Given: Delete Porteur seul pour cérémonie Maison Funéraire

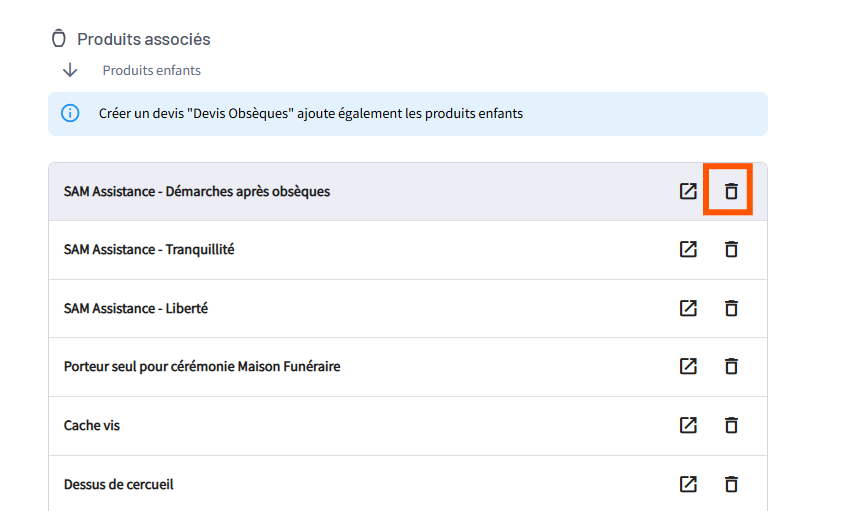Looking at the screenshot, I should click(731, 366).
